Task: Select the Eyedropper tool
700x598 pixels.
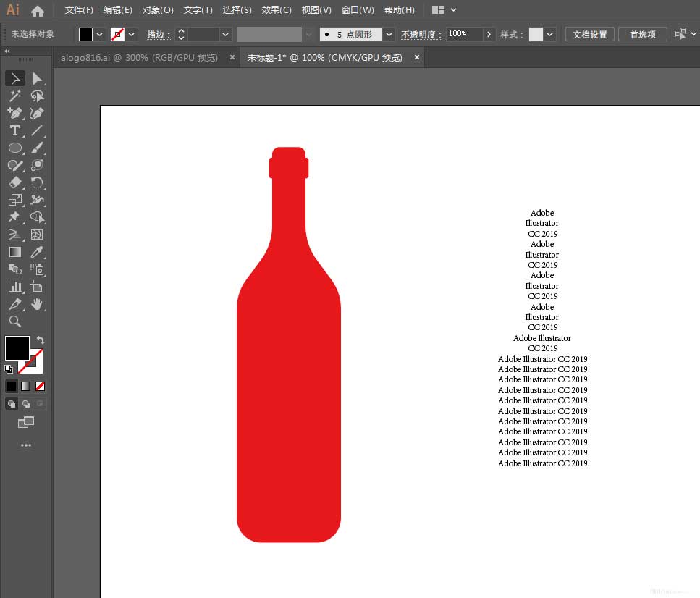Action: coord(37,252)
